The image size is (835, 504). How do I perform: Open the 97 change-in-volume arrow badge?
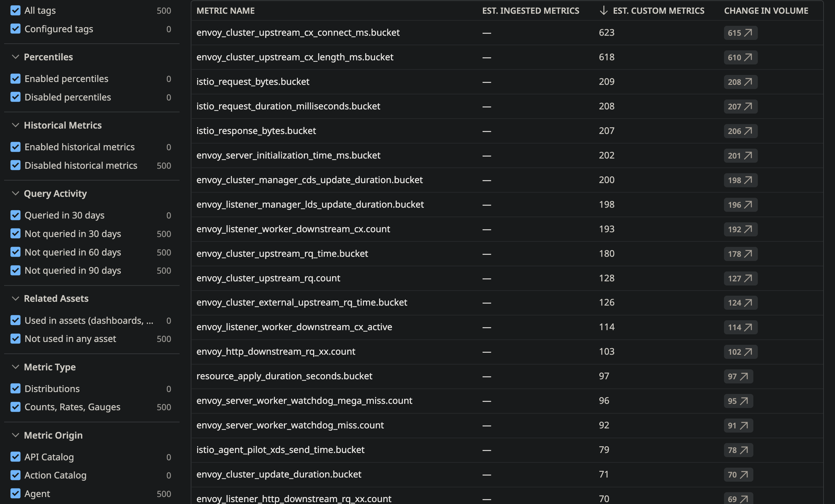click(x=738, y=376)
